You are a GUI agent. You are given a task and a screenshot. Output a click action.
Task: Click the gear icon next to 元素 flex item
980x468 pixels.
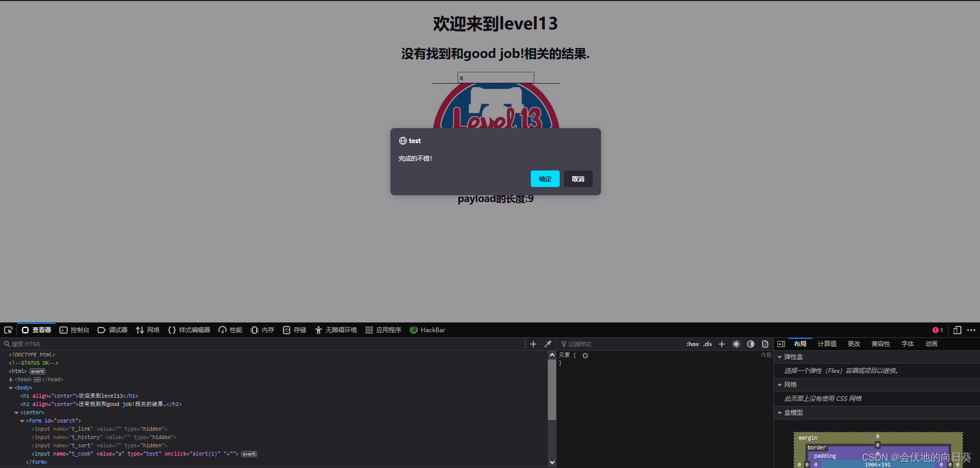click(585, 355)
